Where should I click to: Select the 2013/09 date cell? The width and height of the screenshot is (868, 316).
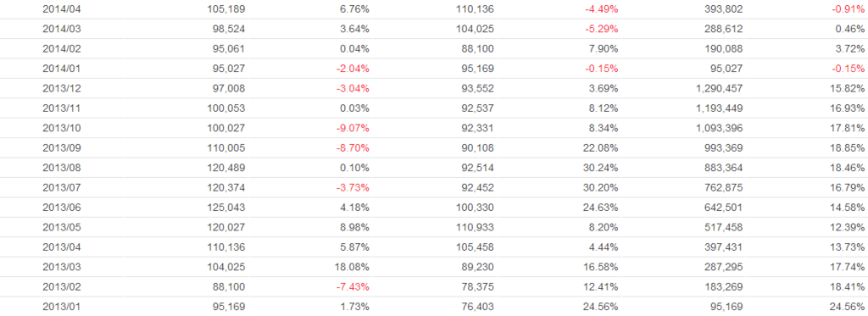(61, 148)
